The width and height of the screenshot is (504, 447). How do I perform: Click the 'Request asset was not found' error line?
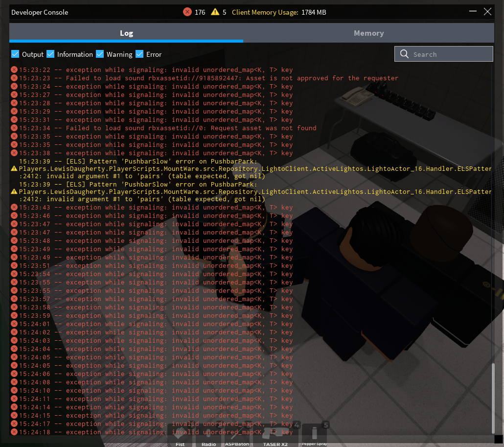[191, 128]
